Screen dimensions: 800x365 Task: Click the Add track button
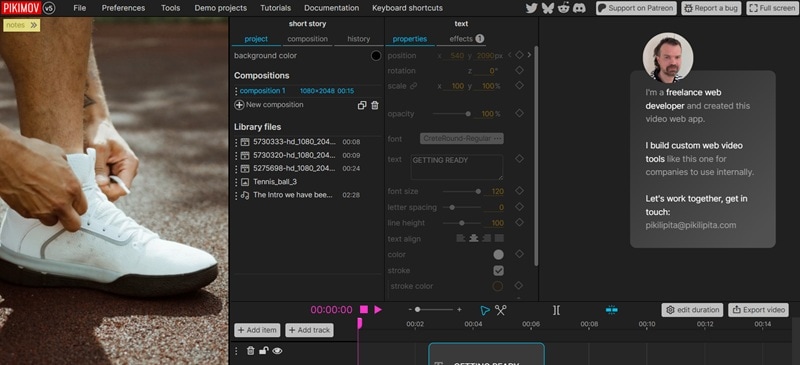[309, 330]
